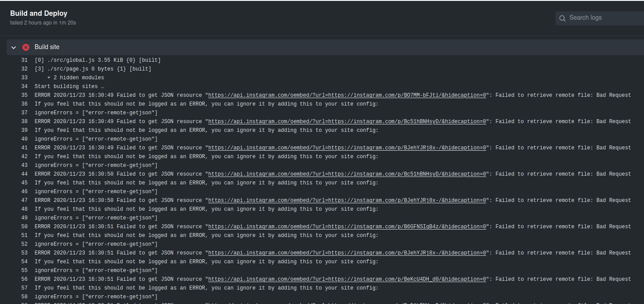Open the BJehYJRj8x- link on line 41
644x304 pixels.
347,148
